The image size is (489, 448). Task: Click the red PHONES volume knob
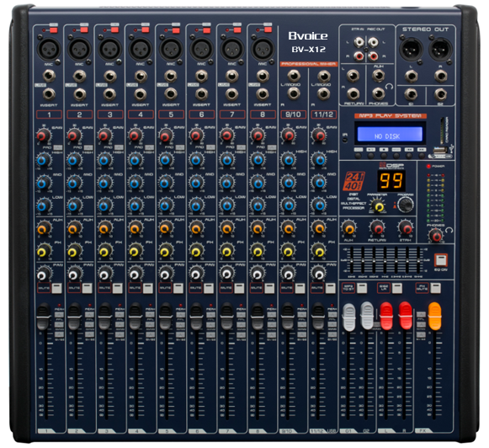click(436, 236)
